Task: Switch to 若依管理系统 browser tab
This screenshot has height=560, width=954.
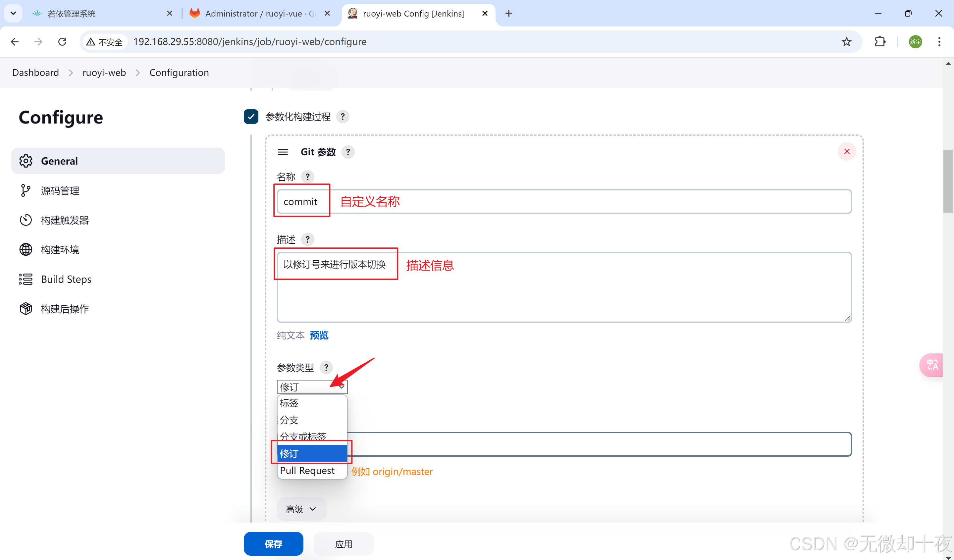Action: [x=72, y=14]
